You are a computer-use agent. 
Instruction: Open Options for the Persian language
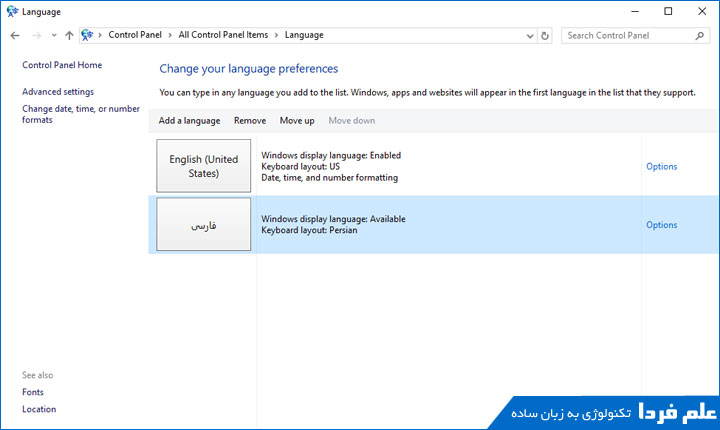(x=661, y=225)
